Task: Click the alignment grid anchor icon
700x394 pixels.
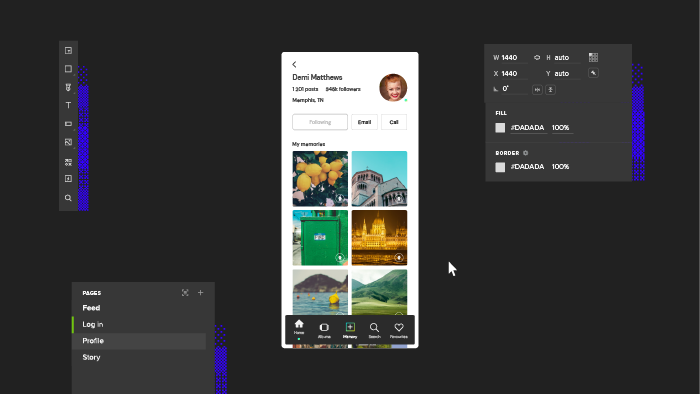Action: (593, 57)
